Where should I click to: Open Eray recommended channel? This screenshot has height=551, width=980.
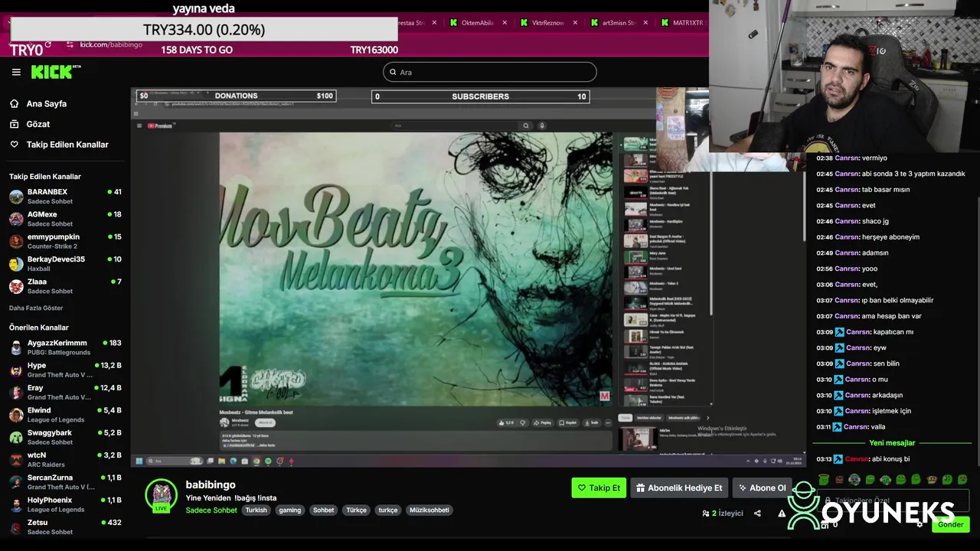[x=65, y=392]
